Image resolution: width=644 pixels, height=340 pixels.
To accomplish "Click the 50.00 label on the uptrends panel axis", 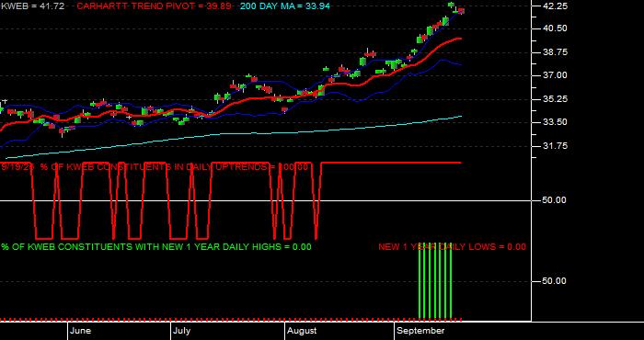I will pos(556,200).
